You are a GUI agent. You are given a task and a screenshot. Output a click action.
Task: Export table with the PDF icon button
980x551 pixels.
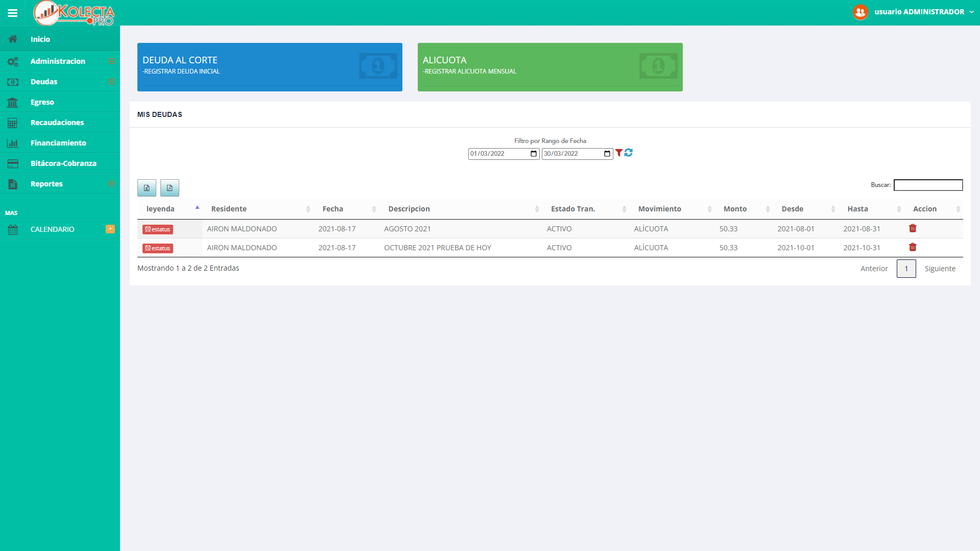point(170,188)
